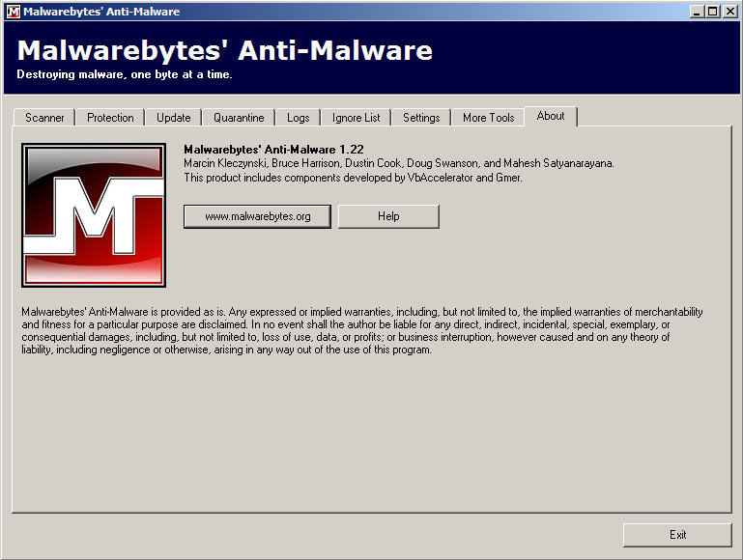Select the Ignore List tab

(356, 118)
